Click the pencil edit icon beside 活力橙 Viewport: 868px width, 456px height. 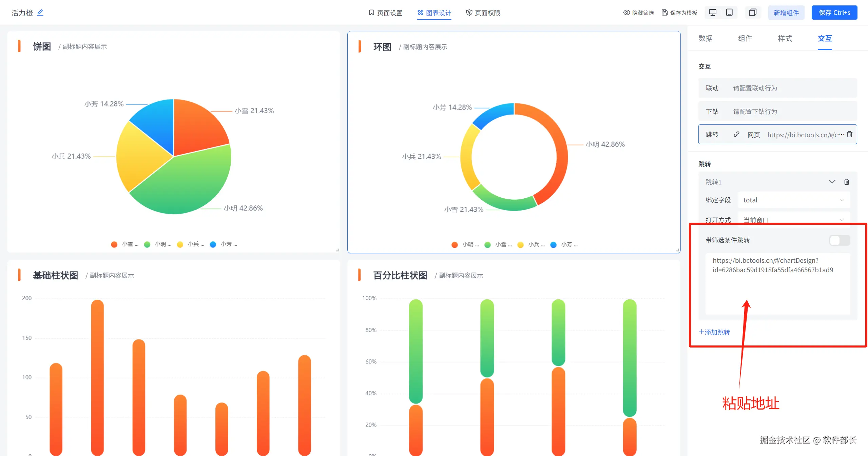[x=40, y=13]
